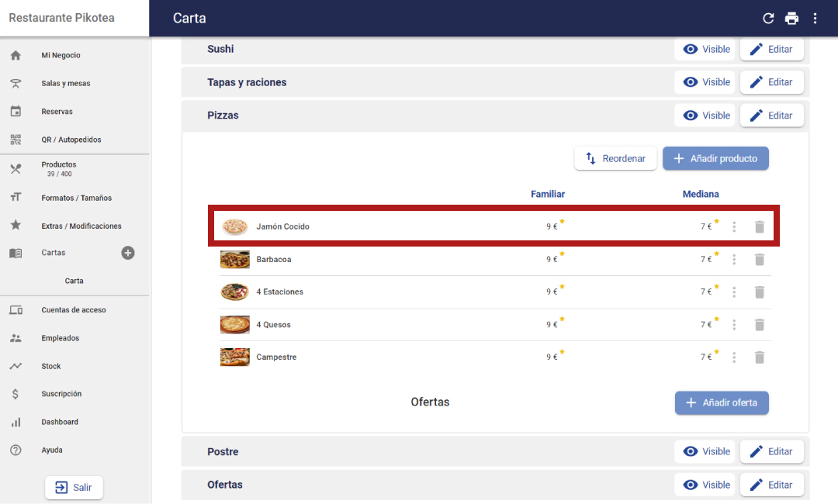This screenshot has width=838, height=504.
Task: Delete Barbacoa pizza using the trash icon
Action: 760,260
